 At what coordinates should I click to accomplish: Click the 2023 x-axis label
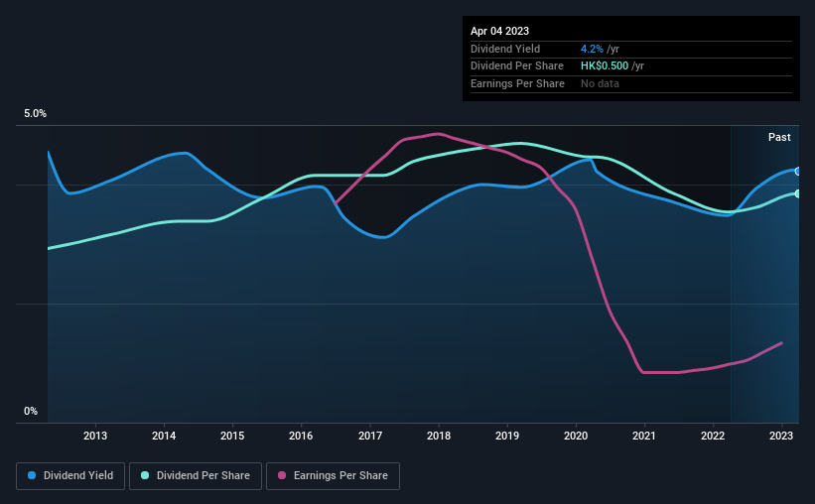781,436
